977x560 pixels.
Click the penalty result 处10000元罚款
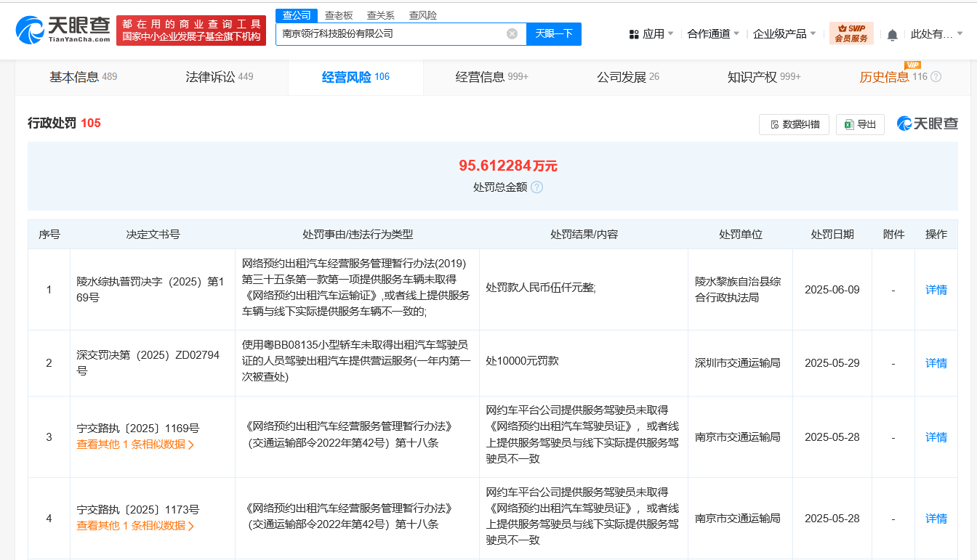pos(522,361)
